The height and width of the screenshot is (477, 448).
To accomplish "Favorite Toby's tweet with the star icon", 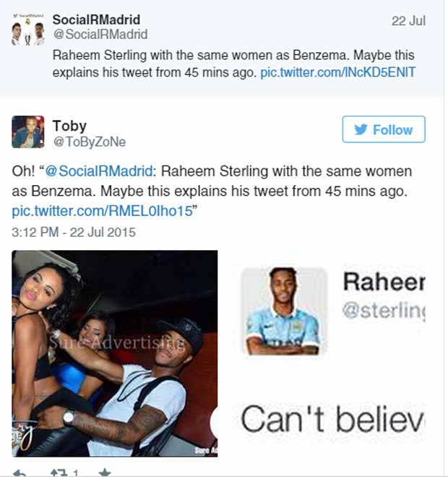I will point(105,473).
